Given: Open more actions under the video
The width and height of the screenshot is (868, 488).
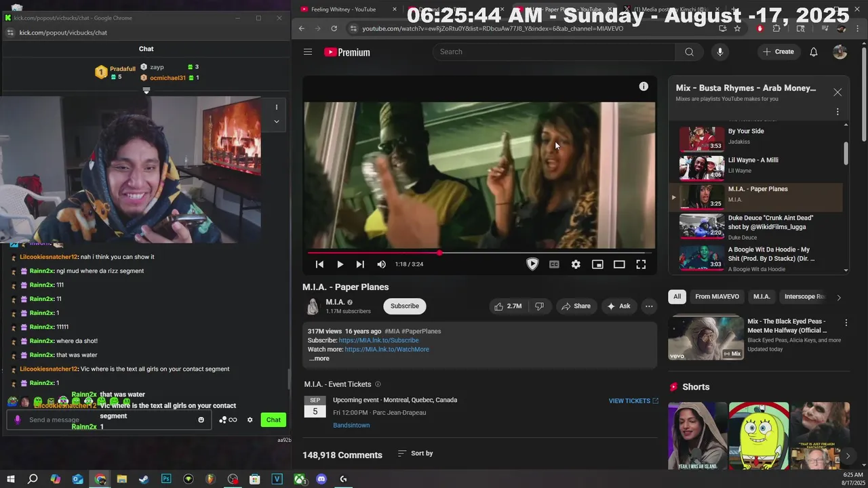Looking at the screenshot, I should 649,306.
